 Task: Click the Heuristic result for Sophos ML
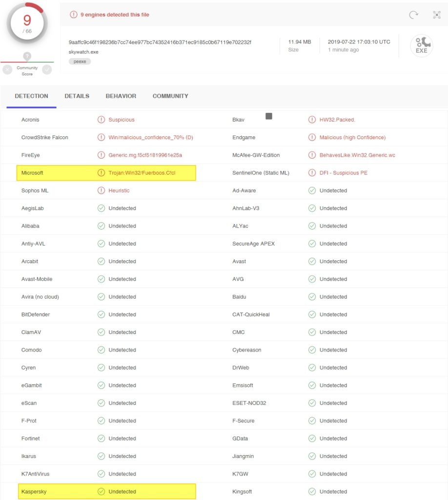coord(119,190)
